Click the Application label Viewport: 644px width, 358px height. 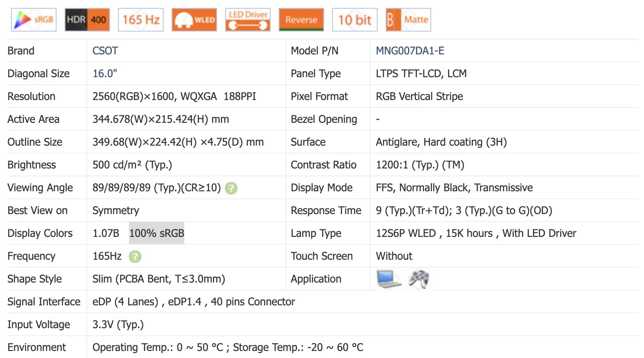[316, 279]
